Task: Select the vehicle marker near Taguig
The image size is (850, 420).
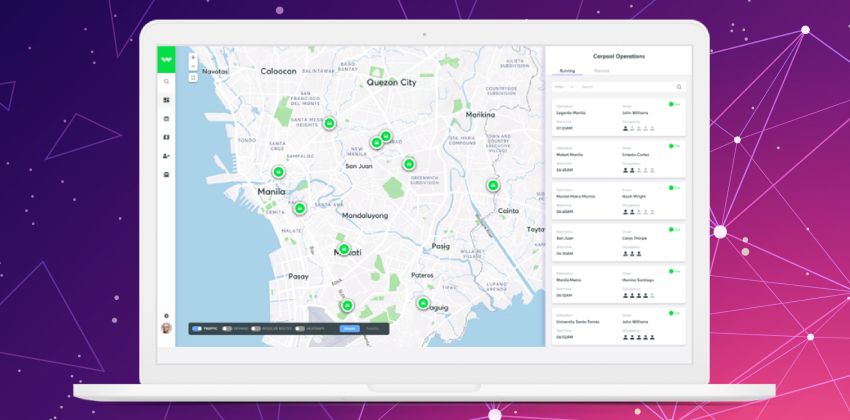Action: click(423, 303)
